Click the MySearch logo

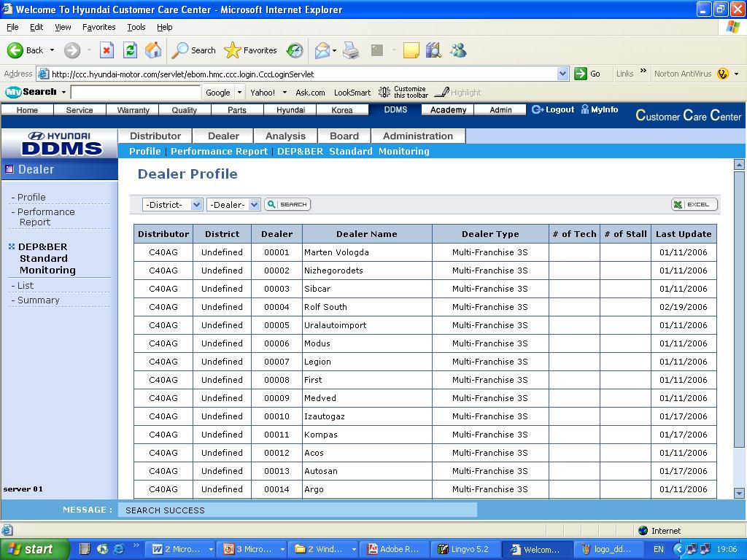pos(31,92)
